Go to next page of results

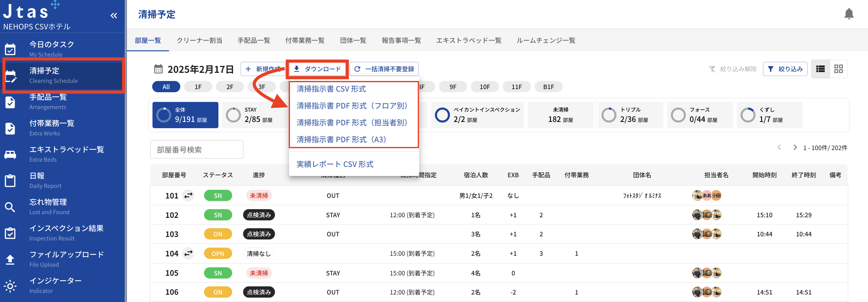(x=795, y=148)
